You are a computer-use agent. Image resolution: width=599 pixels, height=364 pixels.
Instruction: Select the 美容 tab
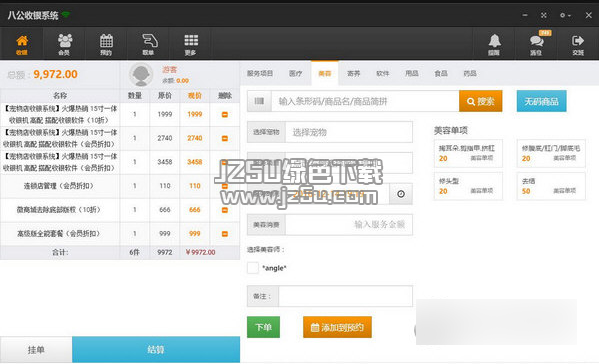click(325, 73)
